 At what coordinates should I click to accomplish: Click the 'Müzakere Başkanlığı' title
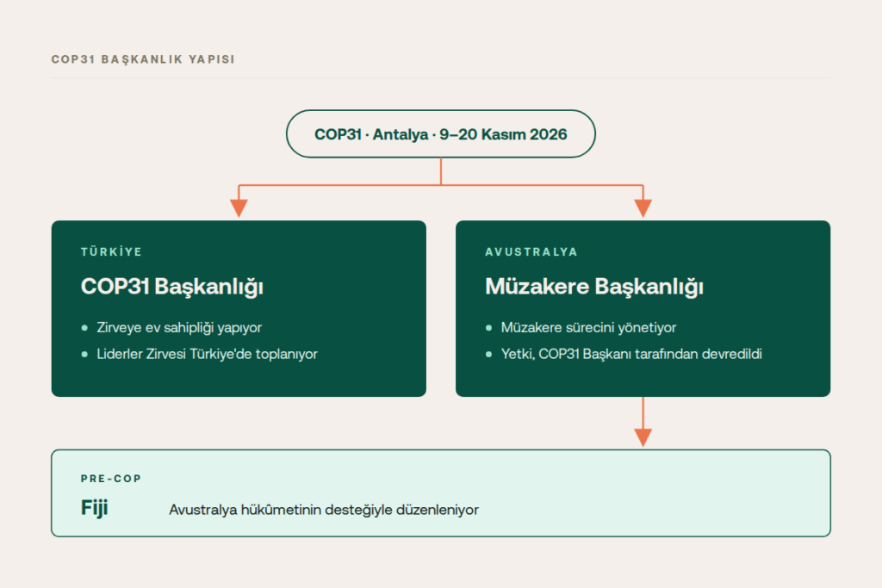594,286
